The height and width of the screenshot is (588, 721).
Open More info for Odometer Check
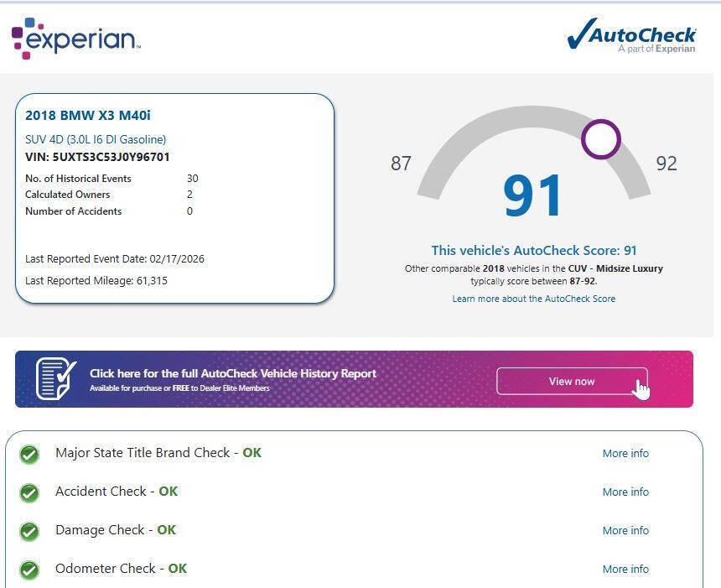(x=625, y=569)
